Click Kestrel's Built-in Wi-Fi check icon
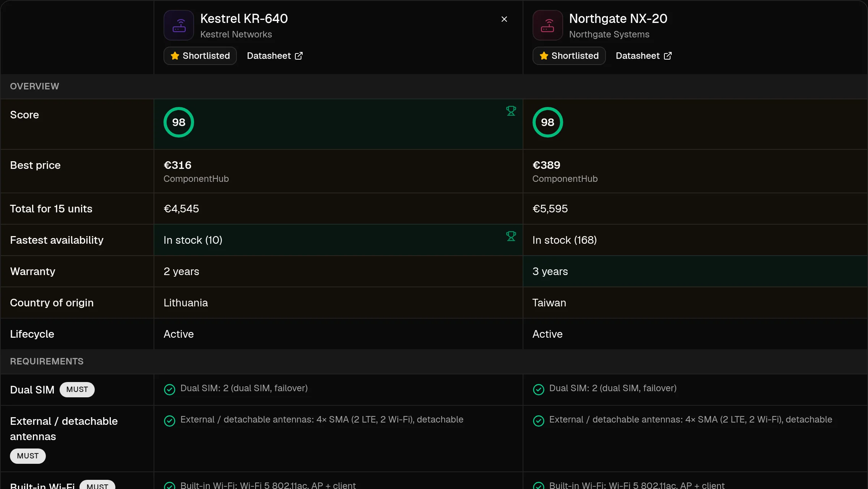Image resolution: width=868 pixels, height=489 pixels. tap(170, 486)
